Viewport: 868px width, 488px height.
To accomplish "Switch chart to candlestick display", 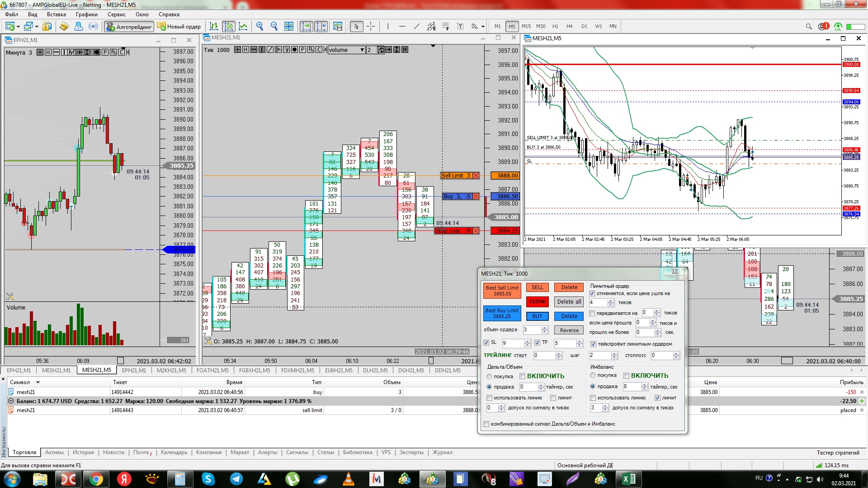I will [229, 26].
